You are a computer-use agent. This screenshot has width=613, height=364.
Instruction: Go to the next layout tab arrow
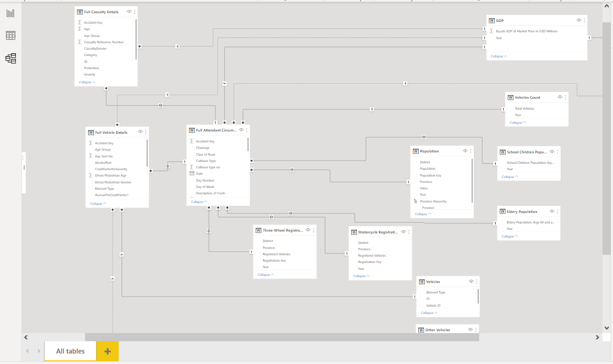coord(39,351)
